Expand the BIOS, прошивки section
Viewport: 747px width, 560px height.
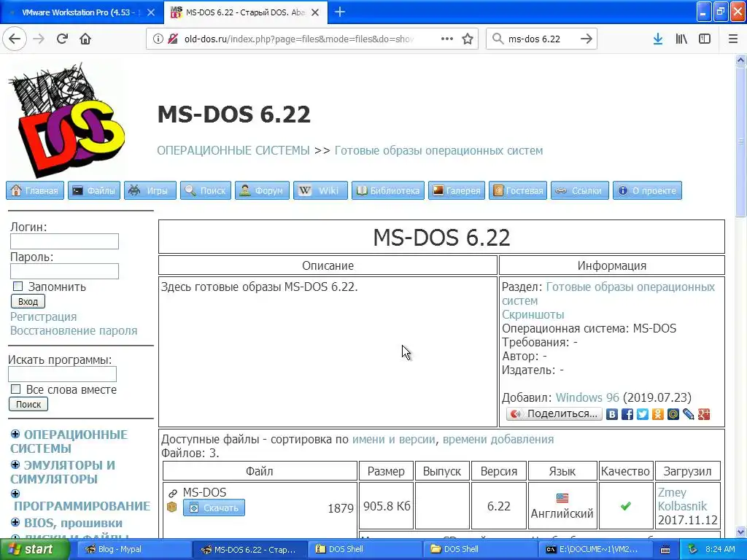pos(15,522)
